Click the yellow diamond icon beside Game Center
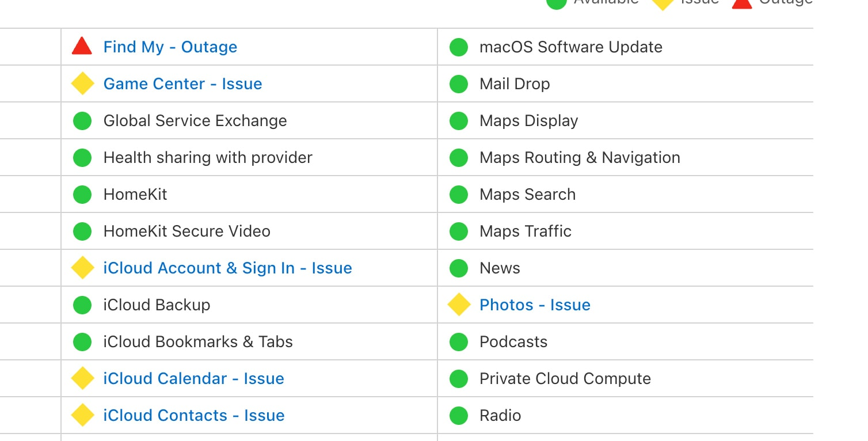Screen dimensions: 868x441 82,83
